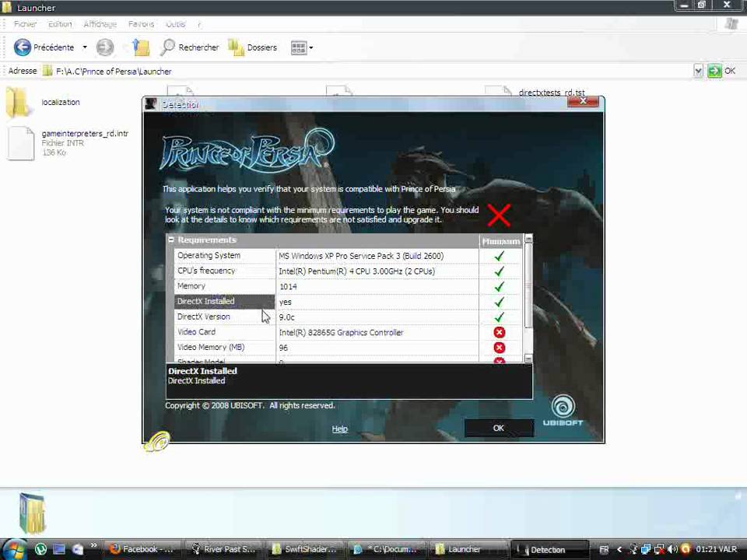The width and height of the screenshot is (747, 560).
Task: Expand the address bar dropdown arrow
Action: coord(698,72)
